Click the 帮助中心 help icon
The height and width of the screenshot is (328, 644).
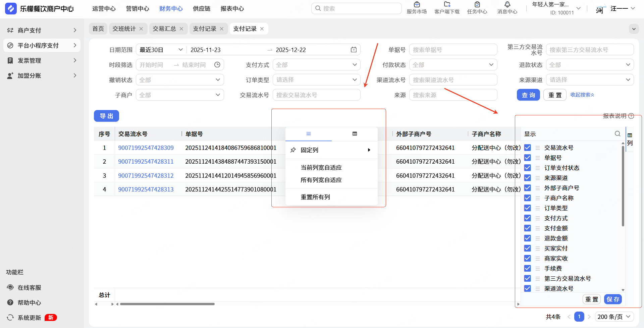[x=10, y=303]
